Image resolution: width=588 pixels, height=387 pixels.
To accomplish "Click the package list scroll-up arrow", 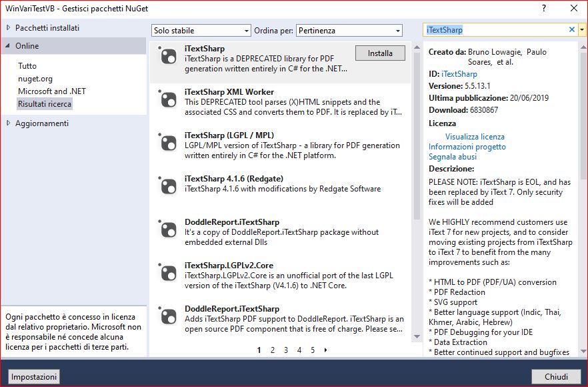I will (x=417, y=47).
